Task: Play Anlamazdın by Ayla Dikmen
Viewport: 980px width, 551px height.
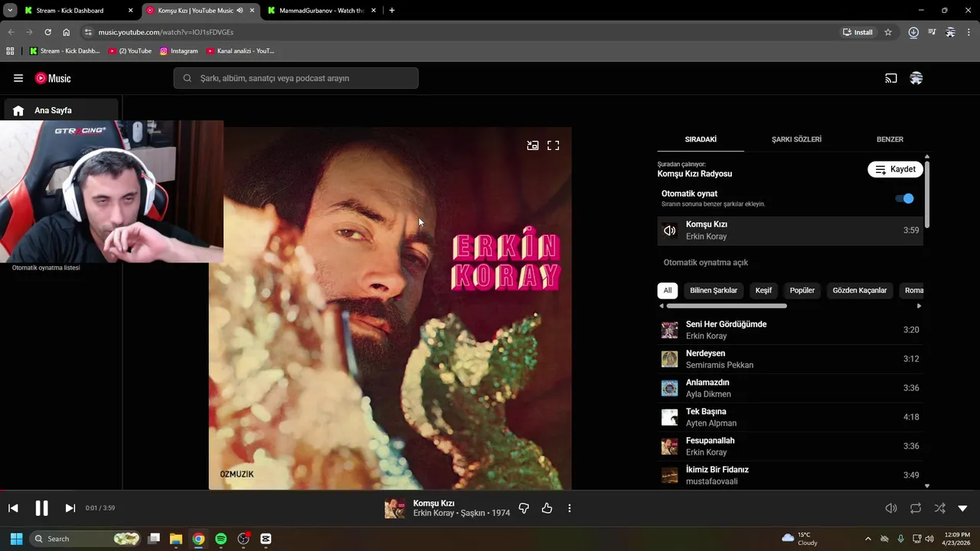Action: pyautogui.click(x=790, y=388)
